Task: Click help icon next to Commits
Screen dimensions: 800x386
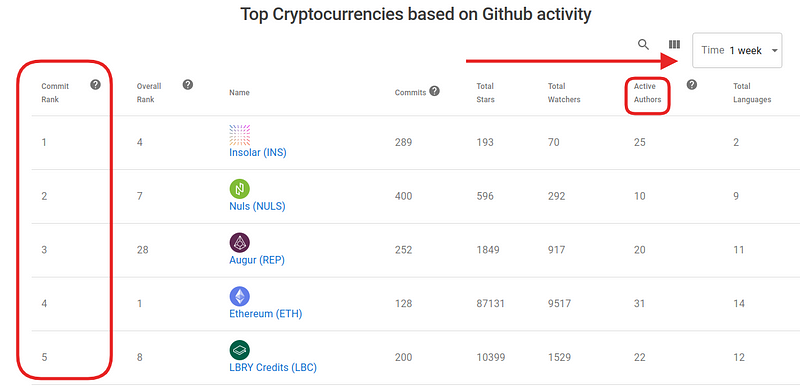Action: click(x=434, y=91)
